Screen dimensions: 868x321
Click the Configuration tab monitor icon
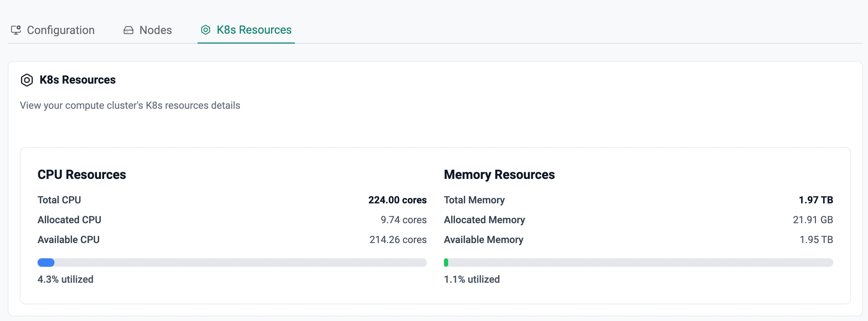click(16, 30)
